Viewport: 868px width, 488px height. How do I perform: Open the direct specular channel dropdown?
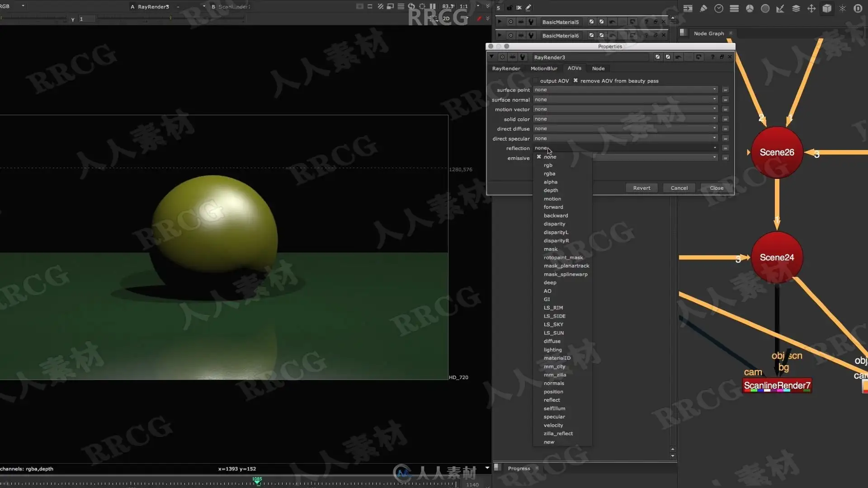pos(625,138)
